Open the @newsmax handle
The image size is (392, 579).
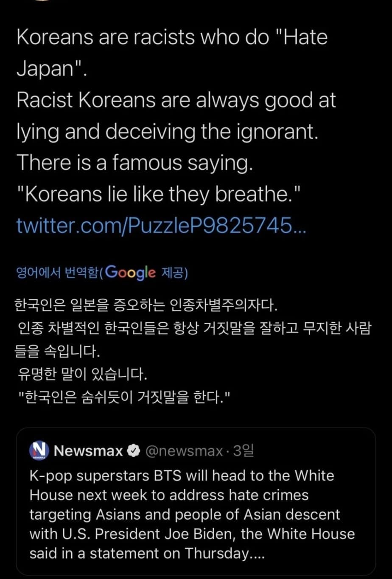185,451
